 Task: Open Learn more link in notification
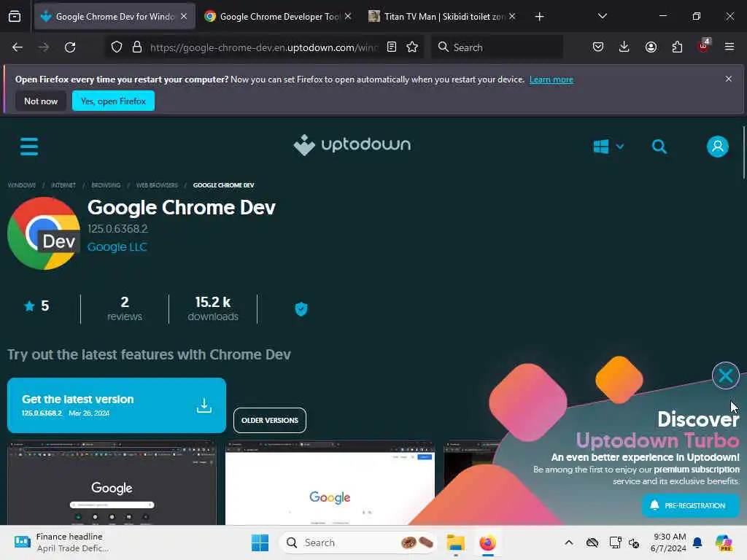point(551,79)
